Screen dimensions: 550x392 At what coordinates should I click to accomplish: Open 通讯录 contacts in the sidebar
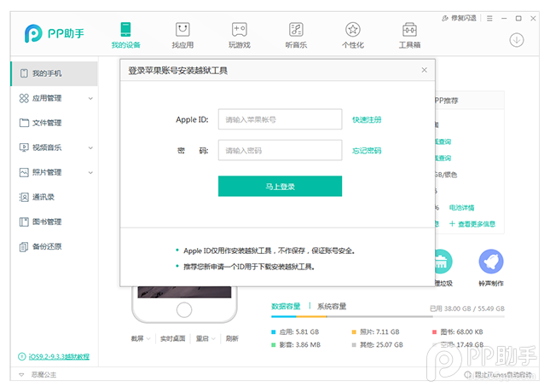pyautogui.click(x=43, y=197)
